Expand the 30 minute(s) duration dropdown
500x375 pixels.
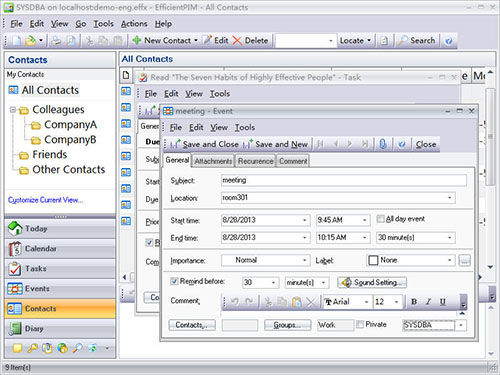415,238
